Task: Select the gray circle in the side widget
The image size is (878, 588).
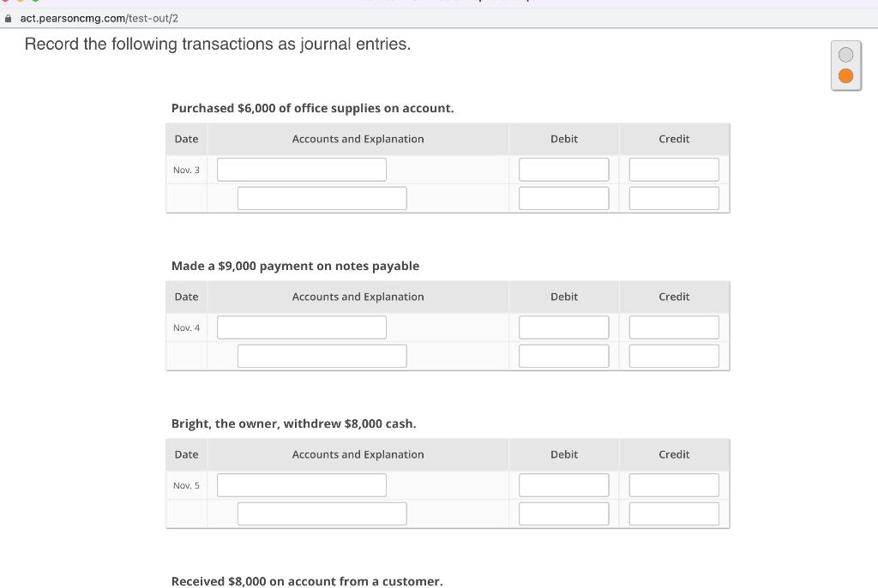Action: (x=846, y=54)
